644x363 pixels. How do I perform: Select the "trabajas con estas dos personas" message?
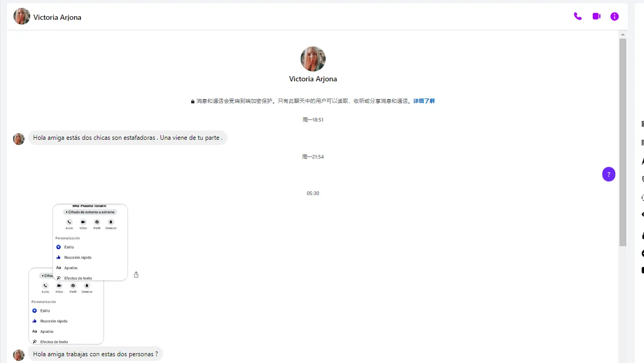95,354
